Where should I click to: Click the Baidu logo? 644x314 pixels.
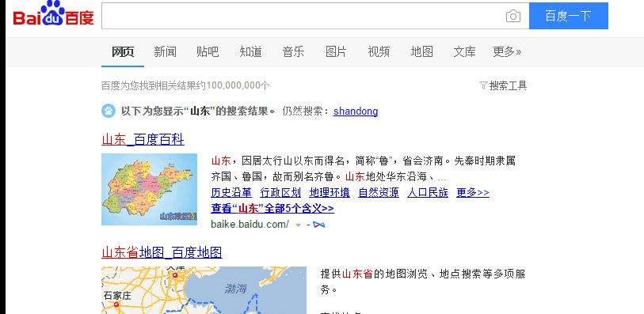[x=53, y=14]
